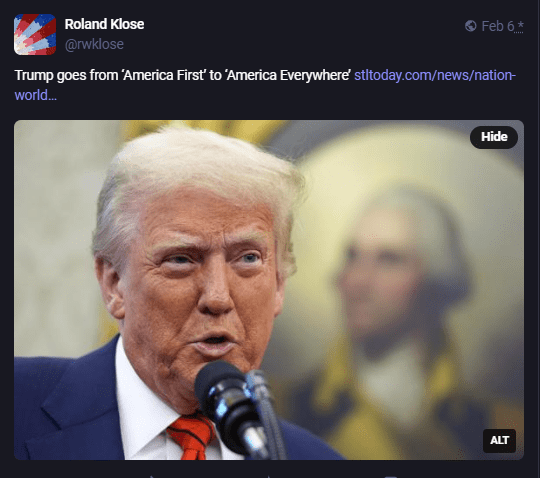Click the phrase 'America Everywhere' in post

pos(289,75)
